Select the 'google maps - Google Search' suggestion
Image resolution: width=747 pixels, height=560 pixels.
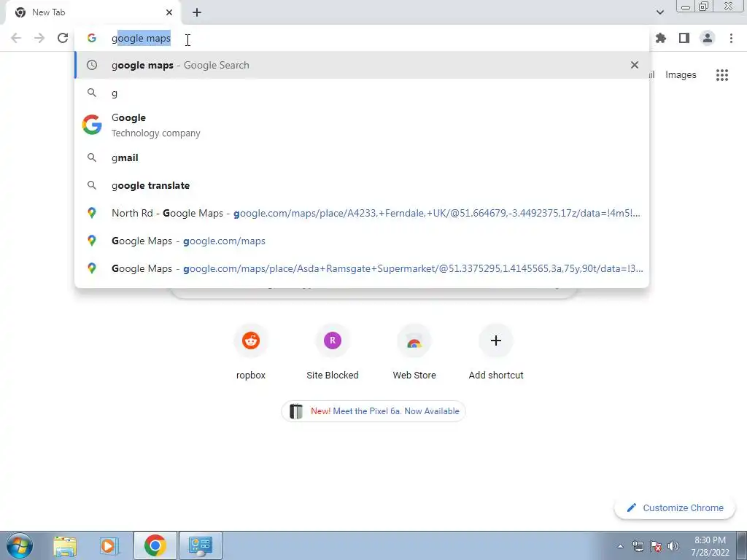click(362, 65)
